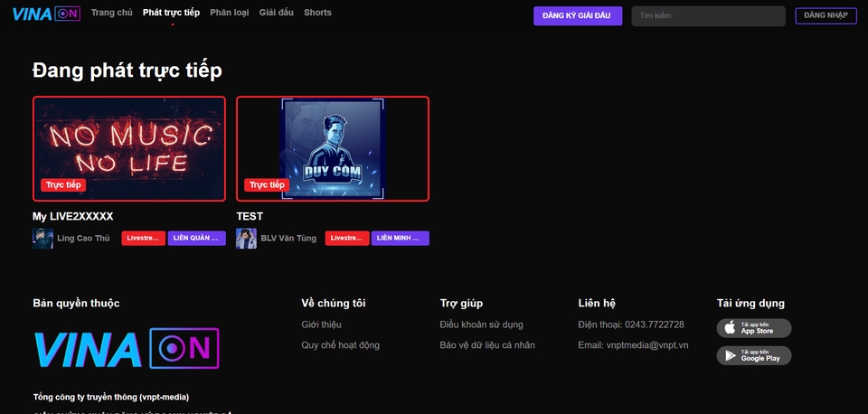Focus the Tìm kiếm search field
The image size is (868, 414).
[x=709, y=15]
